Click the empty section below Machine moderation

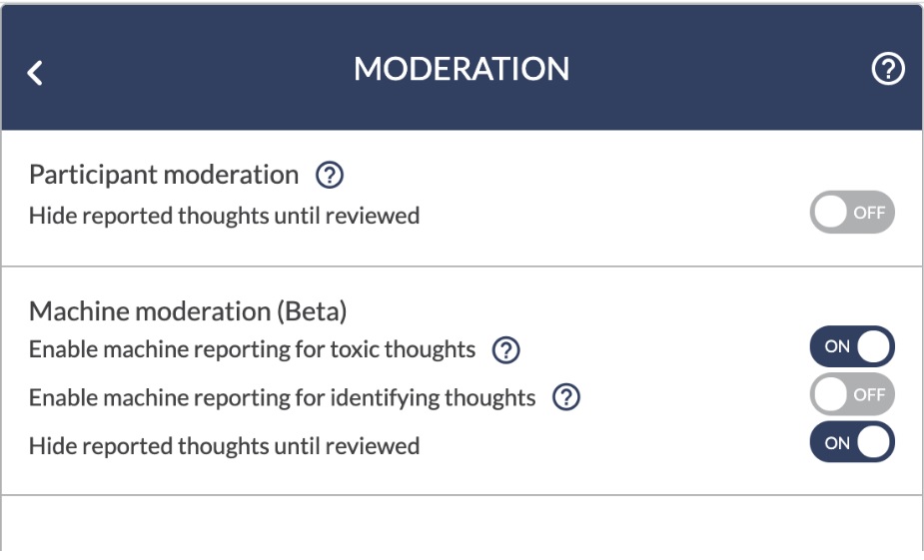pos(462,526)
